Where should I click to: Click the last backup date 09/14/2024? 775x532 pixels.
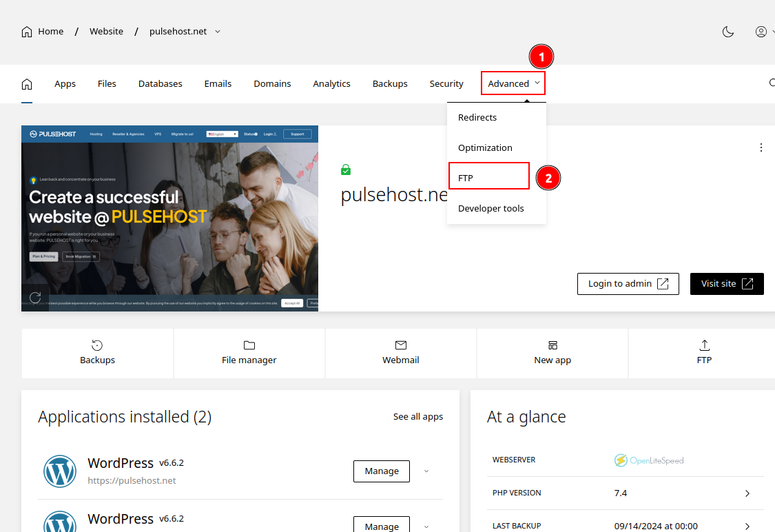(x=656, y=526)
